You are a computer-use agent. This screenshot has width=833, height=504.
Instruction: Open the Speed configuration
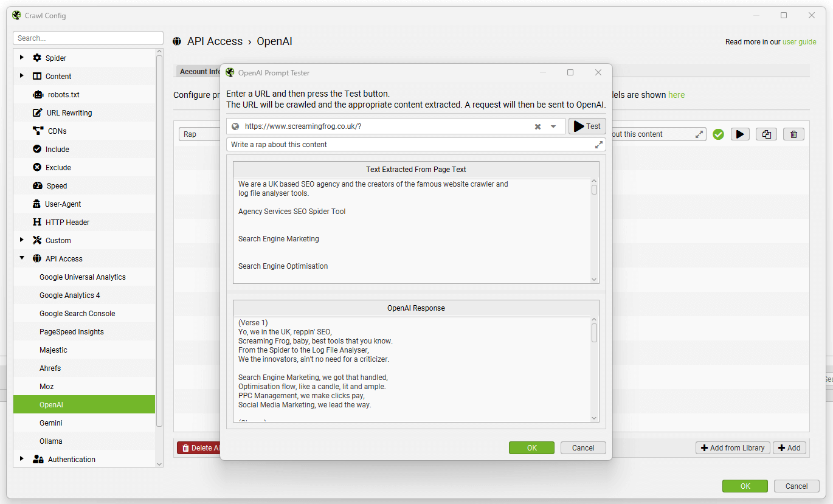point(57,186)
